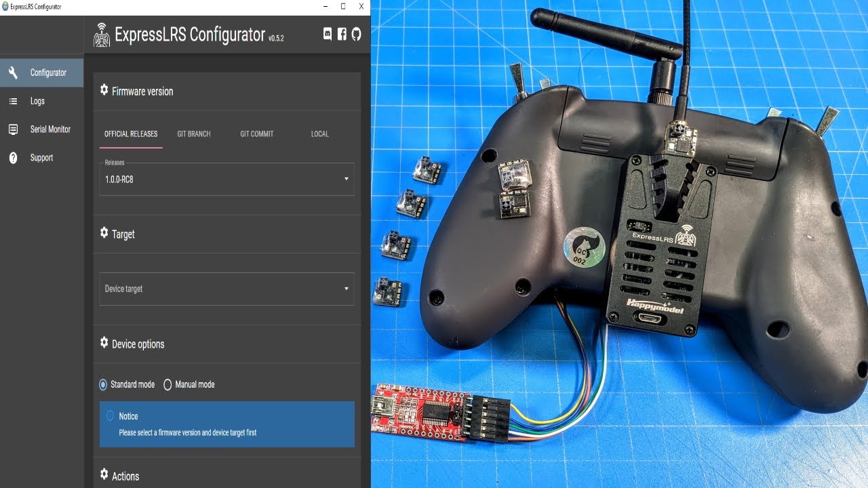Click the gear icon next to Target
The image size is (868, 488).
click(104, 233)
